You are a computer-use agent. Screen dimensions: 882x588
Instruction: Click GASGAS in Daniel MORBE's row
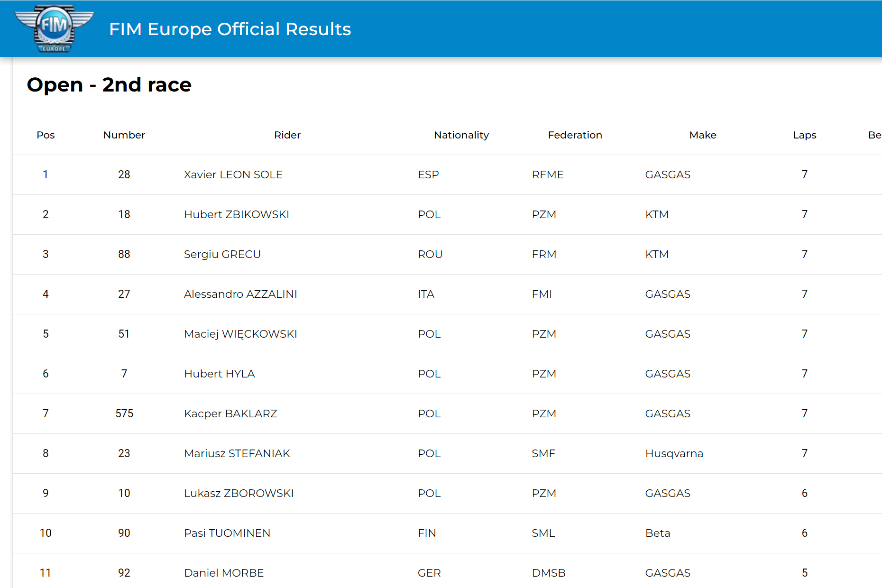(668, 573)
